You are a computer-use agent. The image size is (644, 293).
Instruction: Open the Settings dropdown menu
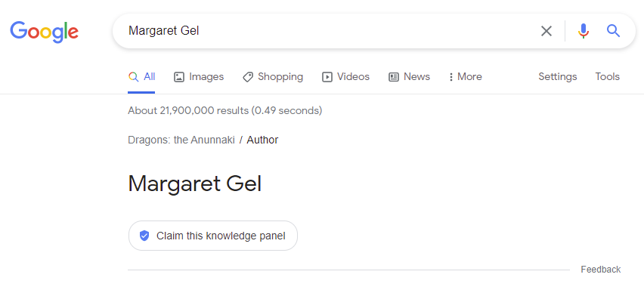click(558, 77)
